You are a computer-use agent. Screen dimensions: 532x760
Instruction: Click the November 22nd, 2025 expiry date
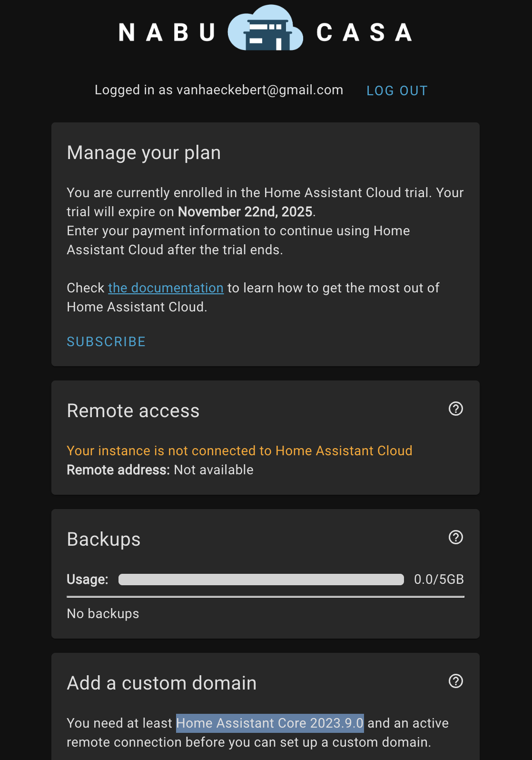click(x=245, y=212)
